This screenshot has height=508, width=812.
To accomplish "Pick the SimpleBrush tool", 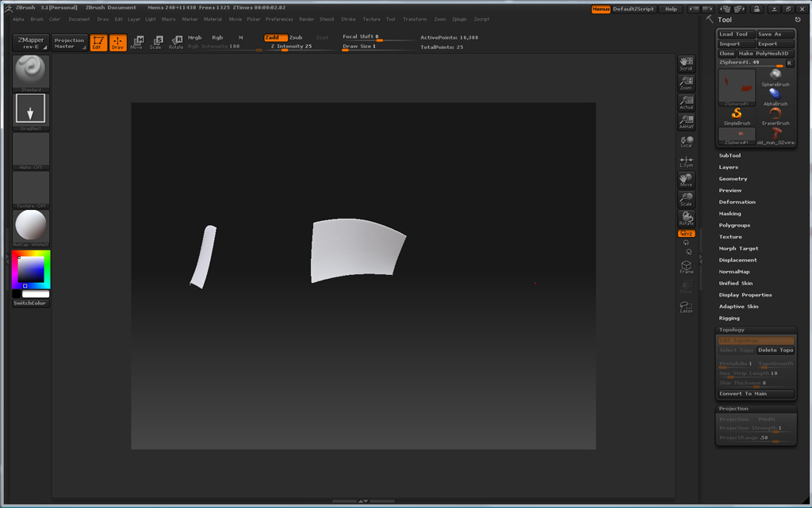I will tap(737, 116).
